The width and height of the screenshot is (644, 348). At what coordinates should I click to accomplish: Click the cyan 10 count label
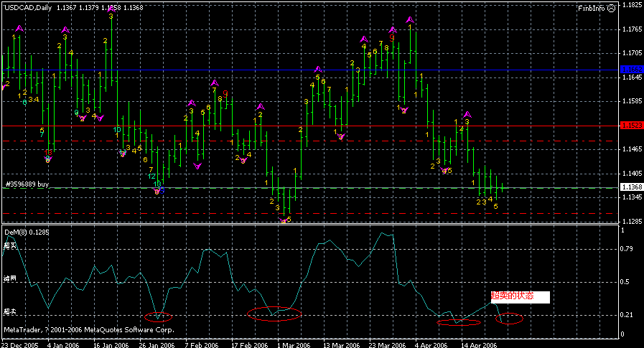click(117, 130)
